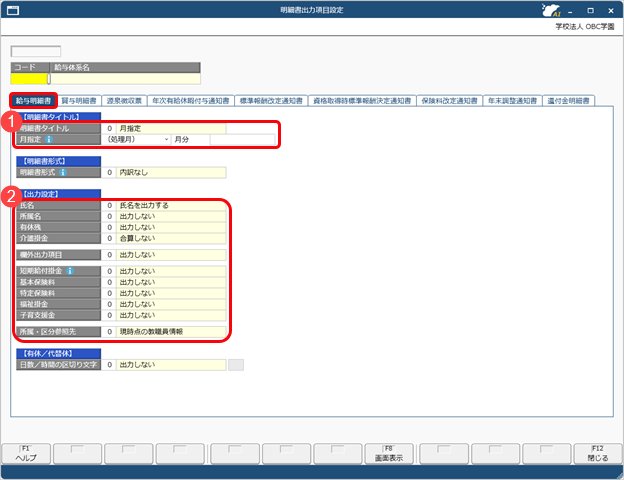
Task: Click the info icon beside 短期給付掛金
Action: coord(70,271)
